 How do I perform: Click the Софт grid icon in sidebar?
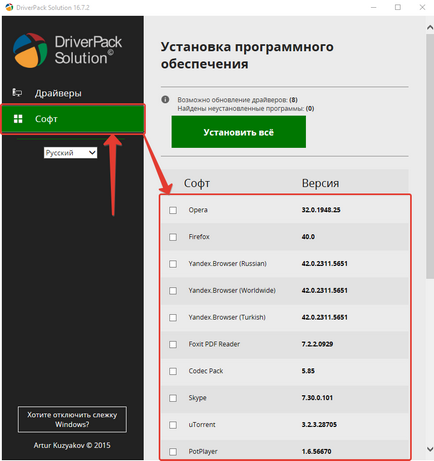point(18,119)
